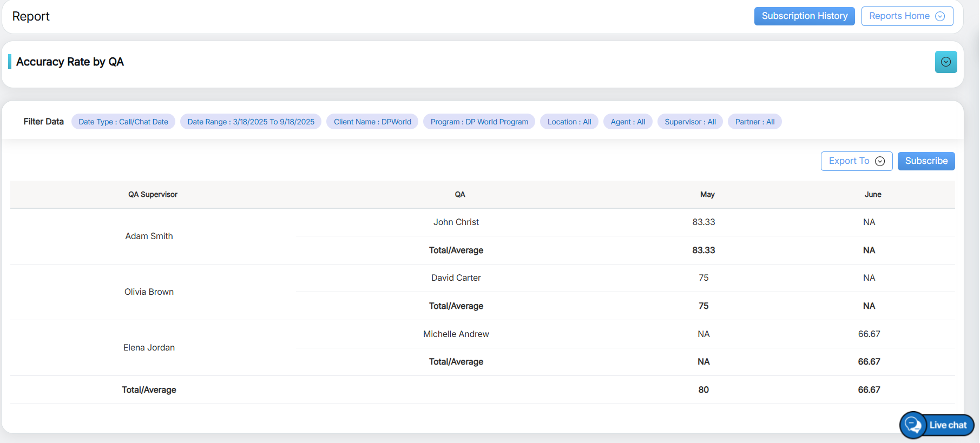Select the Supervisor All filter chip
980x443 pixels.
click(x=690, y=122)
